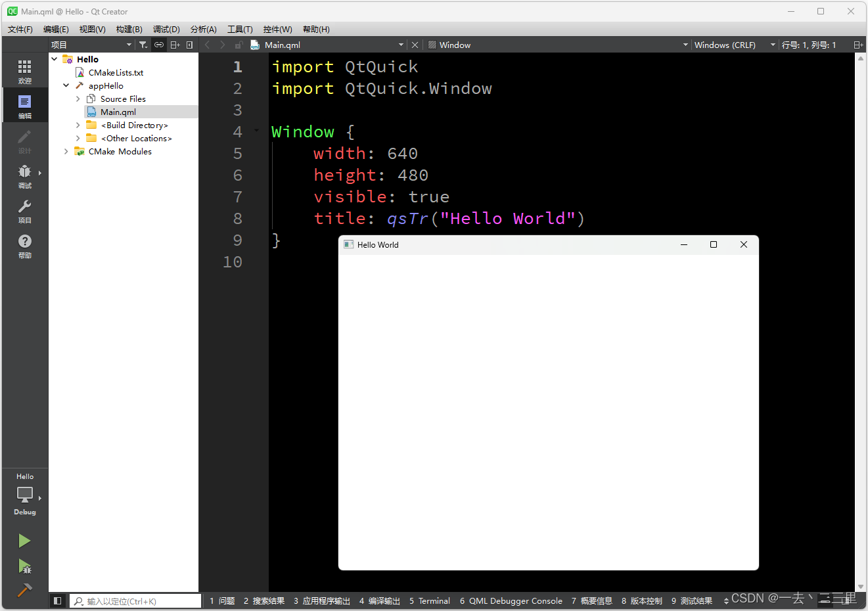Click the Main.qml file icon in editor toolbar
Image resolution: width=868 pixels, height=611 pixels.
[x=255, y=45]
